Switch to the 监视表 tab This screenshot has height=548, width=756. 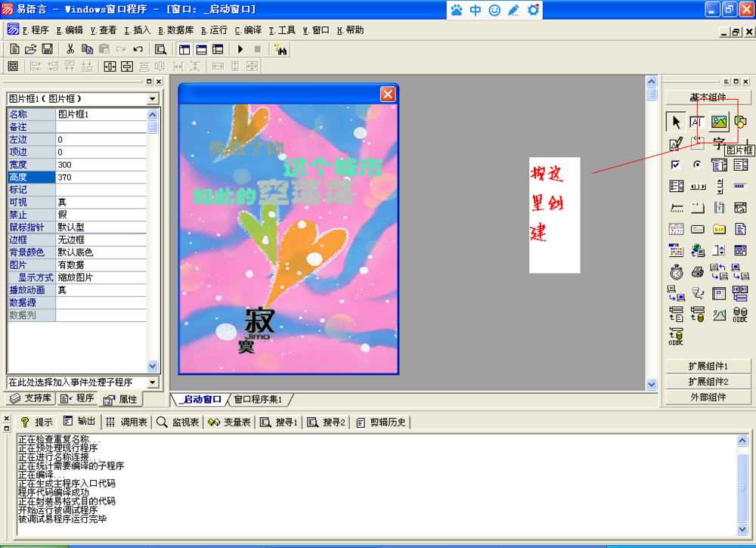[178, 423]
